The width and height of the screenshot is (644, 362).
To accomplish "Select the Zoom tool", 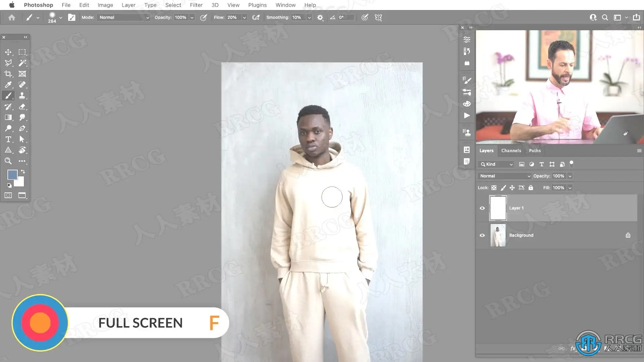I will pos(8,161).
